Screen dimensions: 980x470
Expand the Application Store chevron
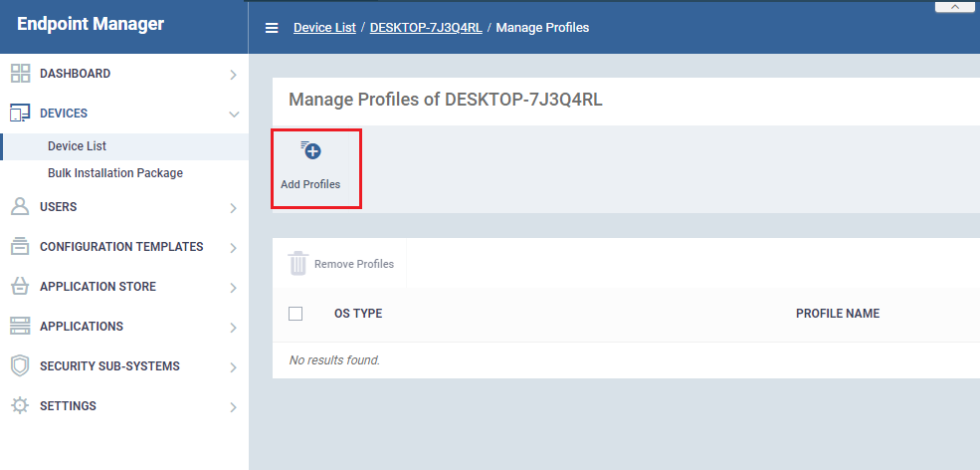point(233,288)
